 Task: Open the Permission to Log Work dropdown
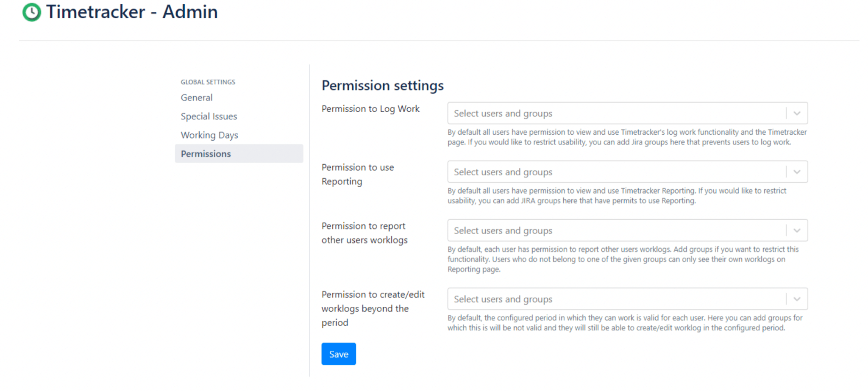pos(593,113)
